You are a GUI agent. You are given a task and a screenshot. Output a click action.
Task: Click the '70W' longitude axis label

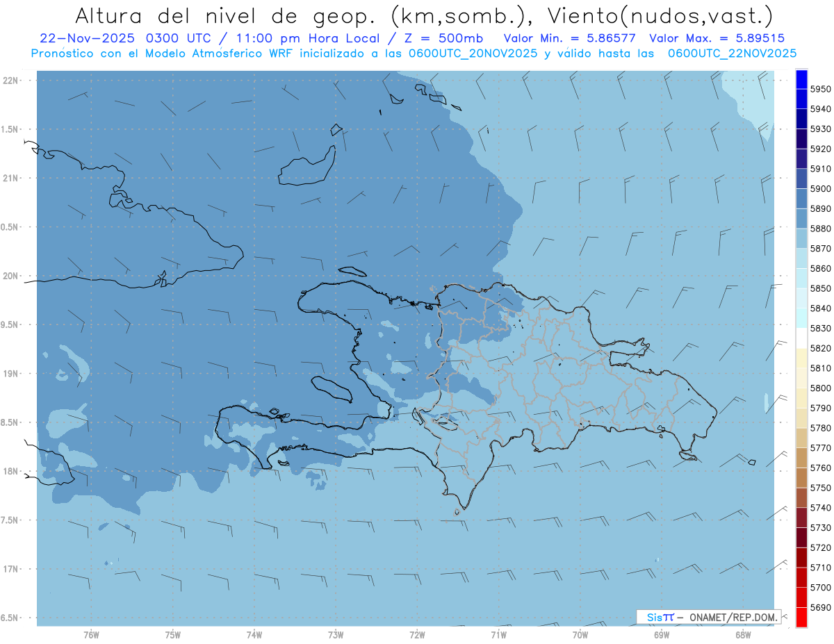[x=580, y=634]
